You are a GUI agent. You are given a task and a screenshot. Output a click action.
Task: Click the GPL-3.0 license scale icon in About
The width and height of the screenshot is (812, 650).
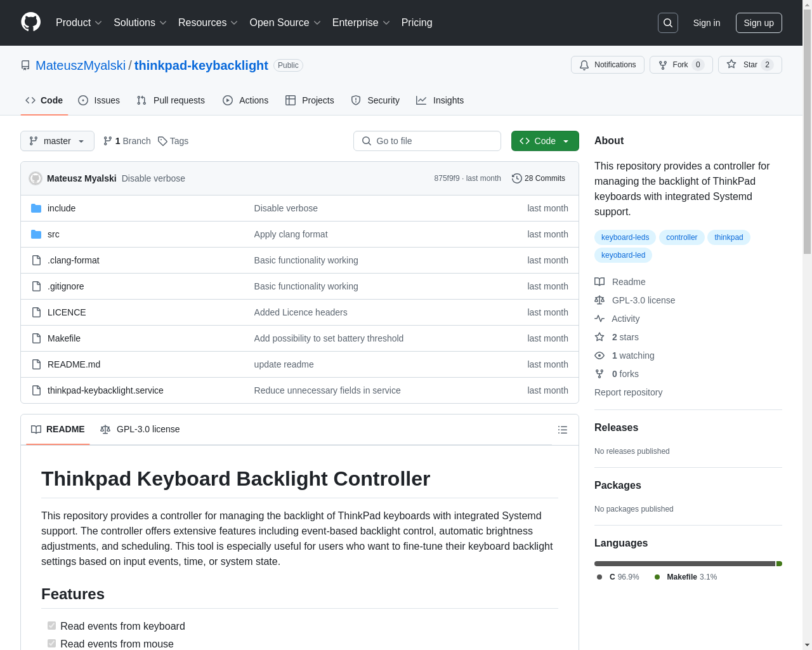click(x=599, y=300)
